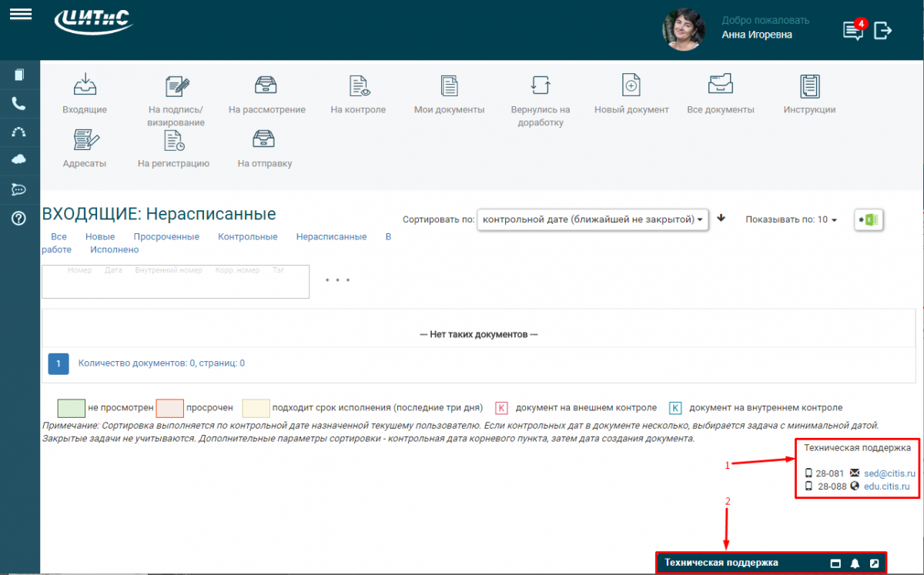Image resolution: width=924 pixels, height=575 pixels.
Task: Create a Новый документ
Action: coord(631,85)
